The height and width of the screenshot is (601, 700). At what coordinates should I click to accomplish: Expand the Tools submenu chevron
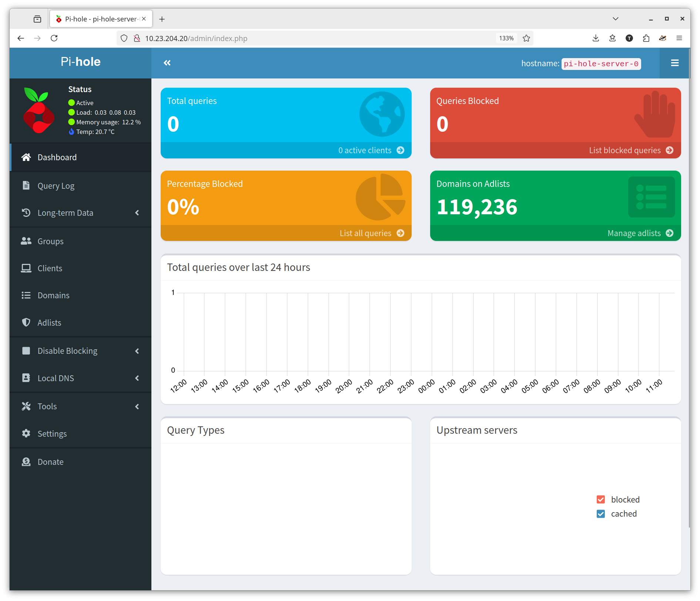137,406
